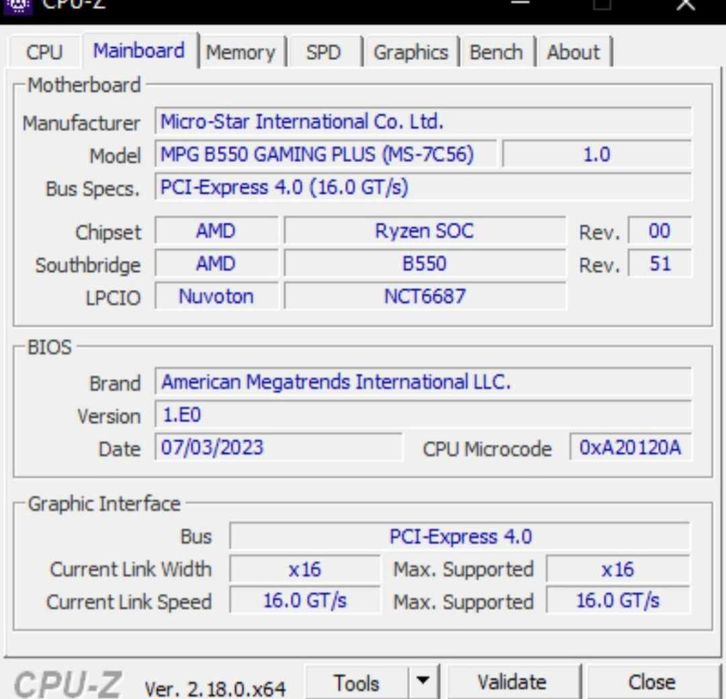Click the Chipset vendor AMD field
Screen dimensions: 726x699
tap(216, 231)
